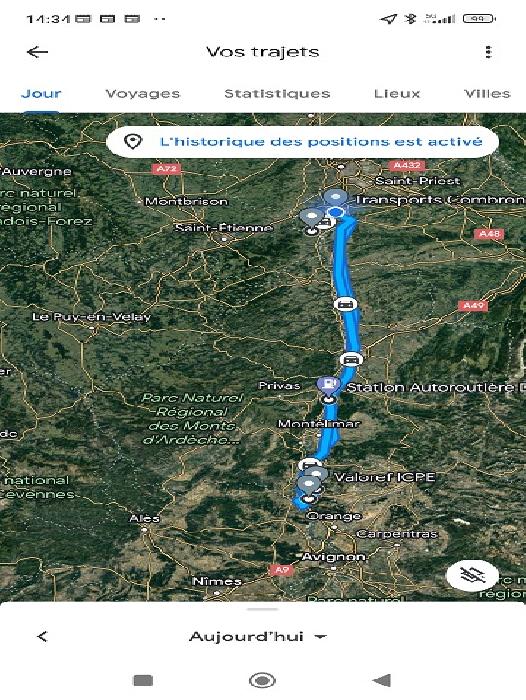This screenshot has height=700, width=526.
Task: Tap the bottom sheet drag handle
Action: tap(263, 609)
